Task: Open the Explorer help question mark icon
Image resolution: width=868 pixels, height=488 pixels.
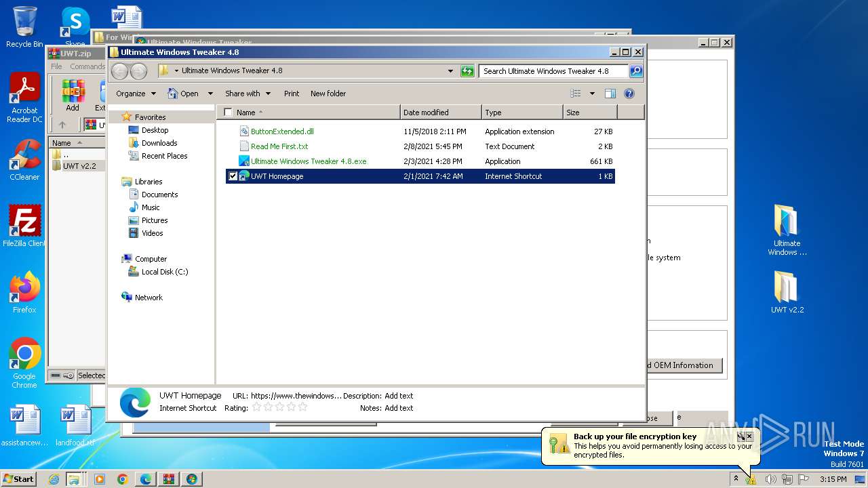Action: 629,94
